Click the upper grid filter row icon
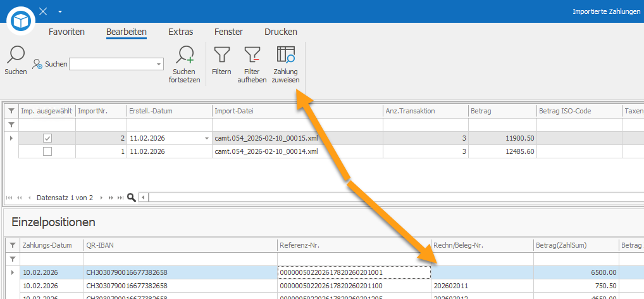 tap(11, 125)
